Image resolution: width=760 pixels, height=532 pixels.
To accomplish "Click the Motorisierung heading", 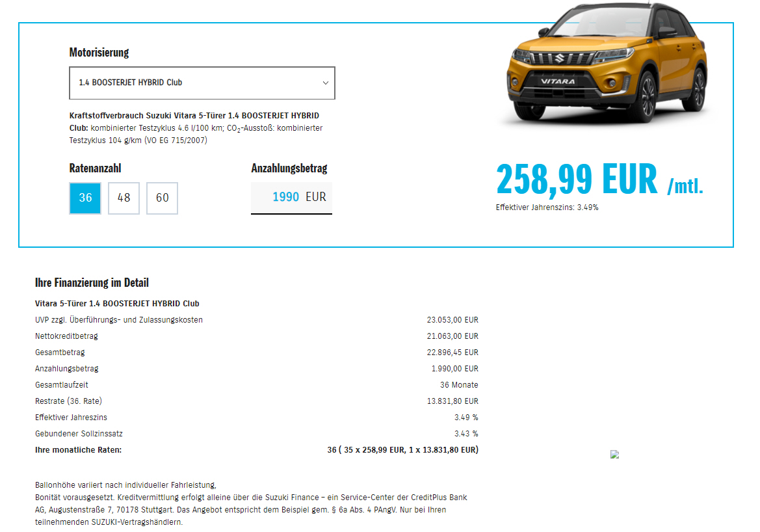I will pos(99,53).
